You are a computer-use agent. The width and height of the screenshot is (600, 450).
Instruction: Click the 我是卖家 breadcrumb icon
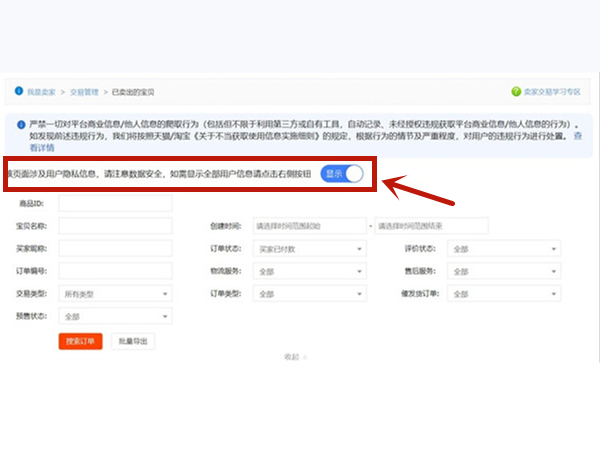tap(19, 91)
